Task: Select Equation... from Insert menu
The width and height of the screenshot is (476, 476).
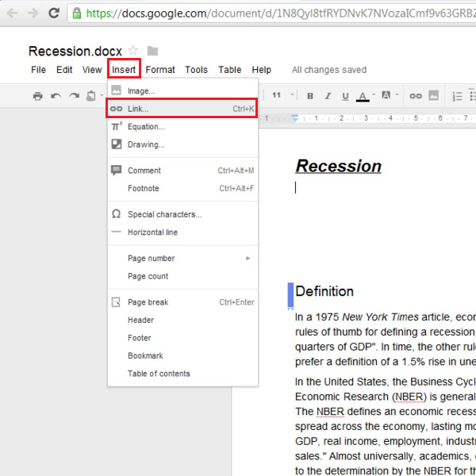Action: 182,127
